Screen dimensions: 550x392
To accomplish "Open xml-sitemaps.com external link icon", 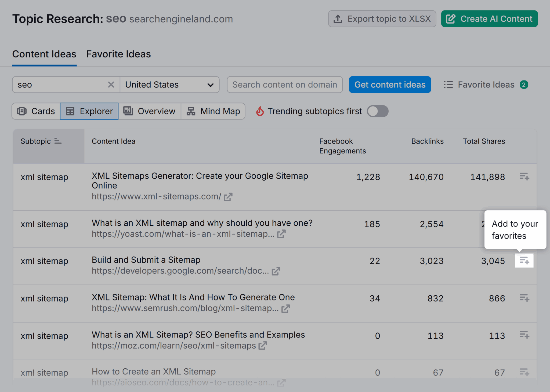I will (x=228, y=197).
